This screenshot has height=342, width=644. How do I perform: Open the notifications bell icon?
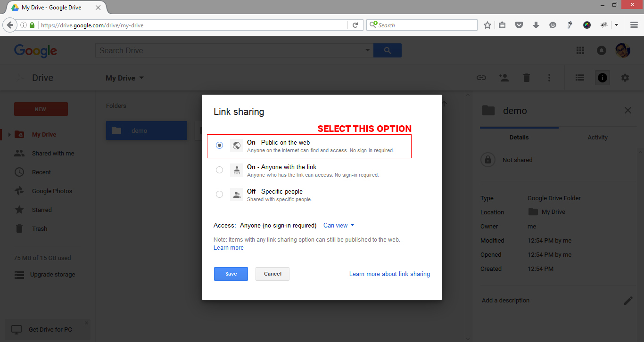click(x=602, y=50)
